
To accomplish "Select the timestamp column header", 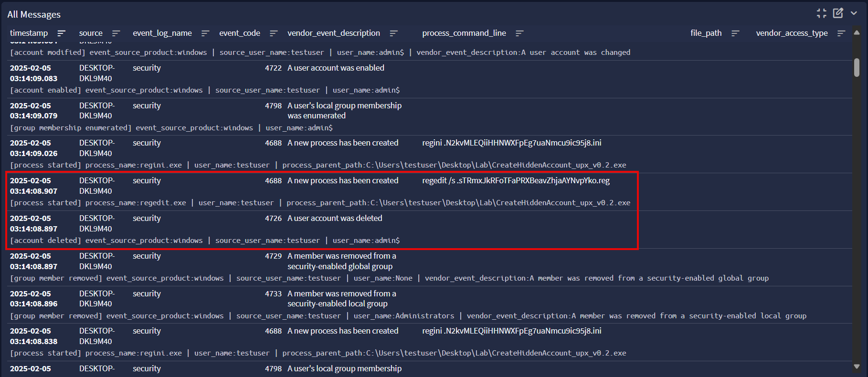I will point(29,33).
